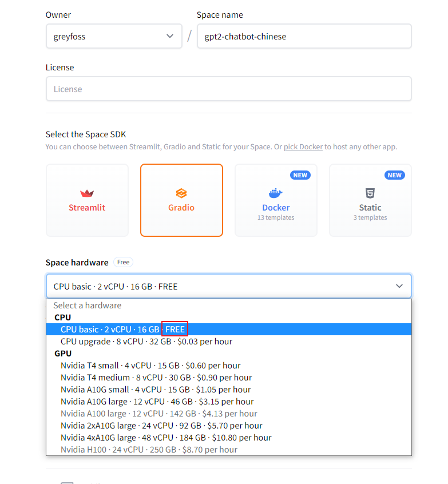Select Nvidia A10G small option
This screenshot has height=484, width=448.
(228, 390)
